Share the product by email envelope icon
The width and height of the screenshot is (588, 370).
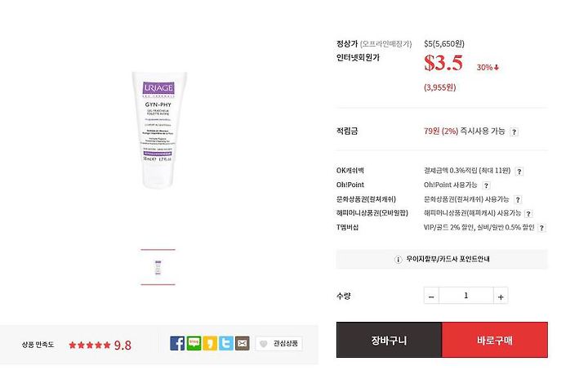[x=243, y=343]
